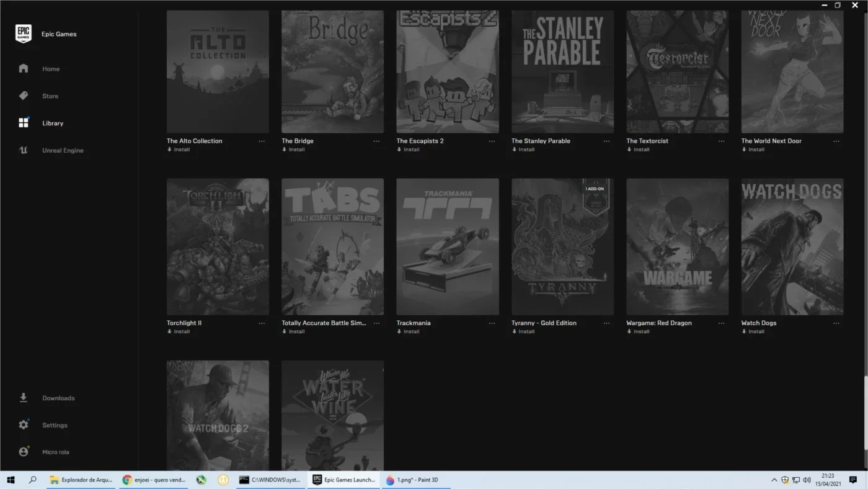Show hidden system tray icons
The image size is (868, 489).
pos(774,480)
